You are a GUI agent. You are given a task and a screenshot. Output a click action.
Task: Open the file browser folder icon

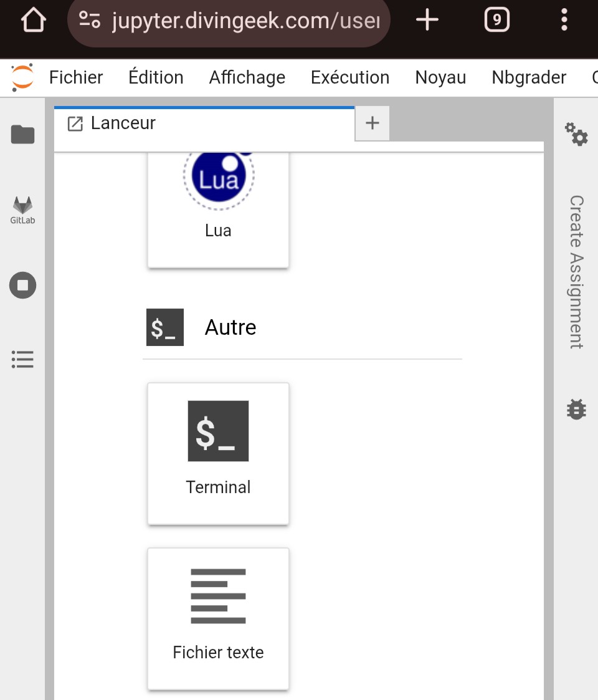click(x=23, y=134)
